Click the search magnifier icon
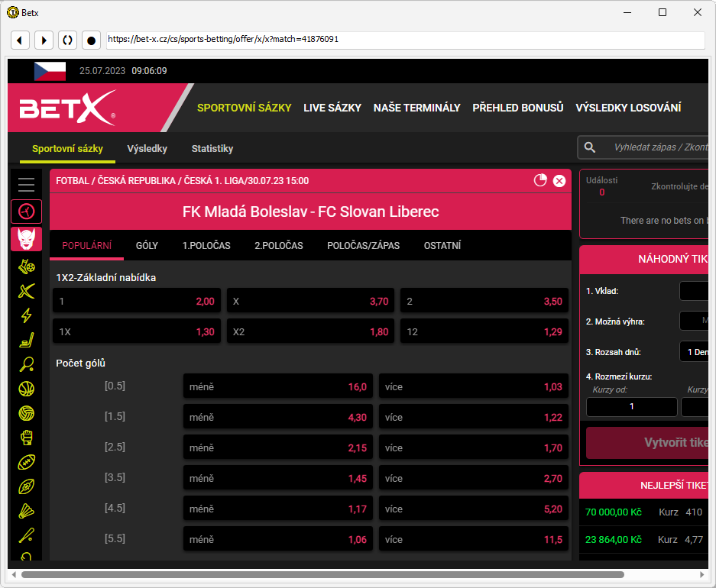The height and width of the screenshot is (588, 716). [590, 147]
